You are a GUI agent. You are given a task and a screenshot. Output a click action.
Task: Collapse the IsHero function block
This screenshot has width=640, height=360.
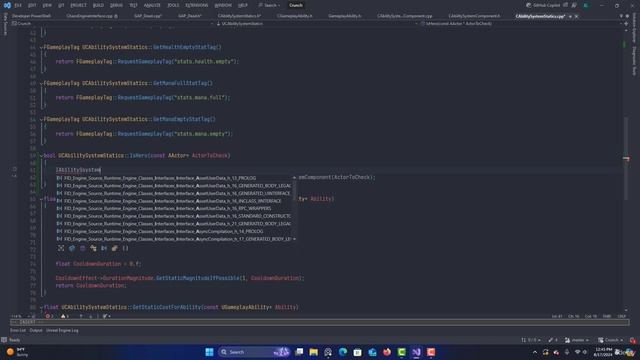coord(41,156)
